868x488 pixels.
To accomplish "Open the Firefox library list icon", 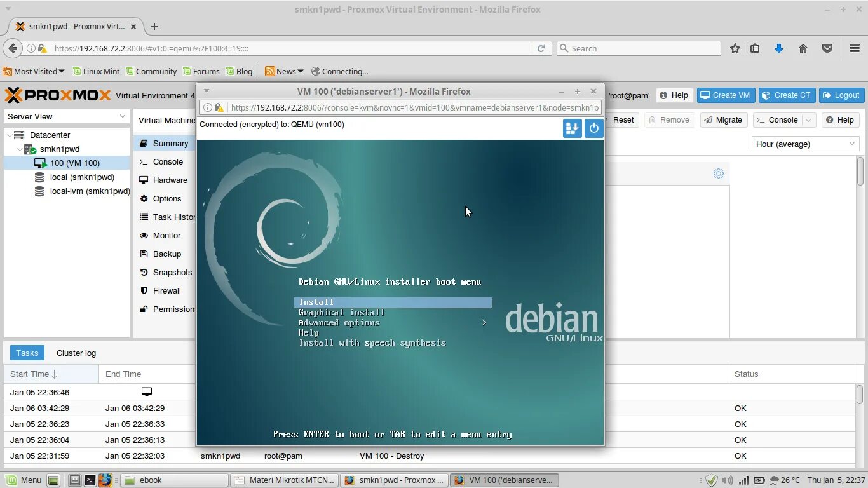I will pyautogui.click(x=755, y=48).
